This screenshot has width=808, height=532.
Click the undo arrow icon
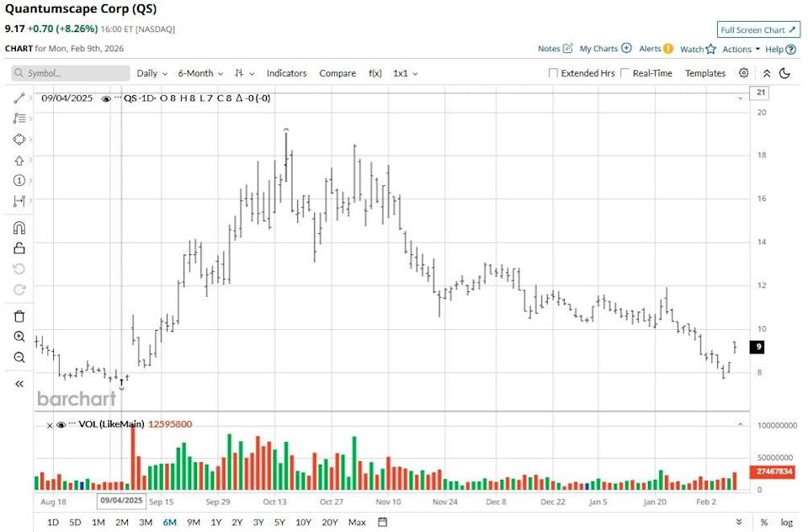pyautogui.click(x=19, y=269)
